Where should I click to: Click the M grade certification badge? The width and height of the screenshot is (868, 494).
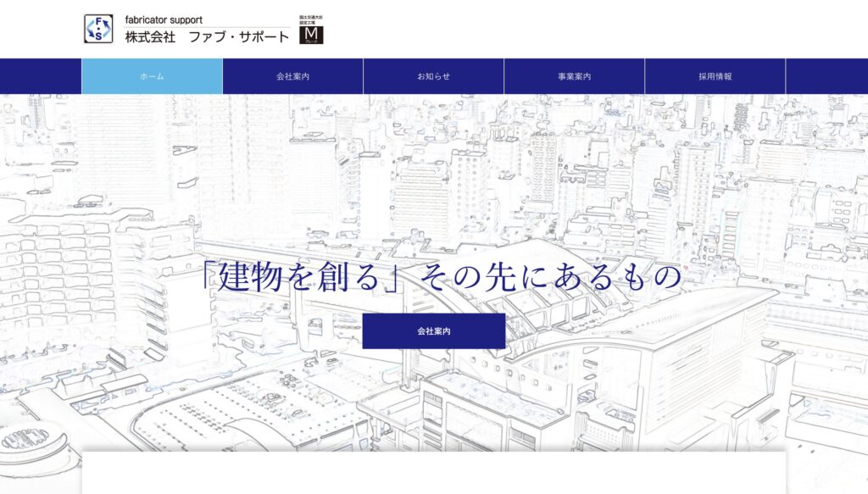(312, 34)
